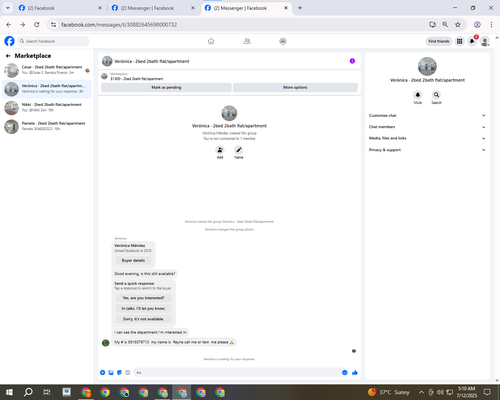Open Chrome profile icon
Image resolution: width=500 pixels, height=400 pixels.
[x=477, y=25]
